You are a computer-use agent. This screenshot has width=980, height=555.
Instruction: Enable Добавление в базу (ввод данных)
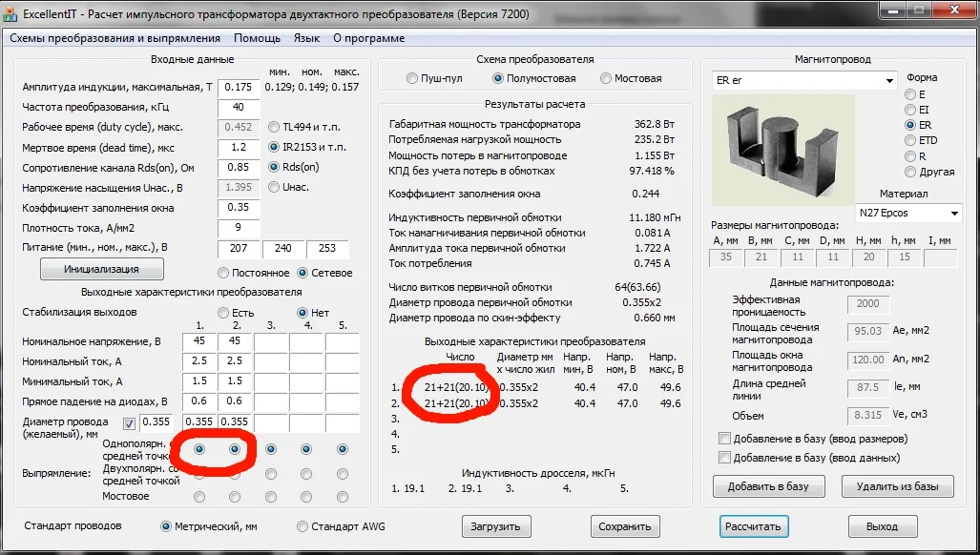pos(724,458)
